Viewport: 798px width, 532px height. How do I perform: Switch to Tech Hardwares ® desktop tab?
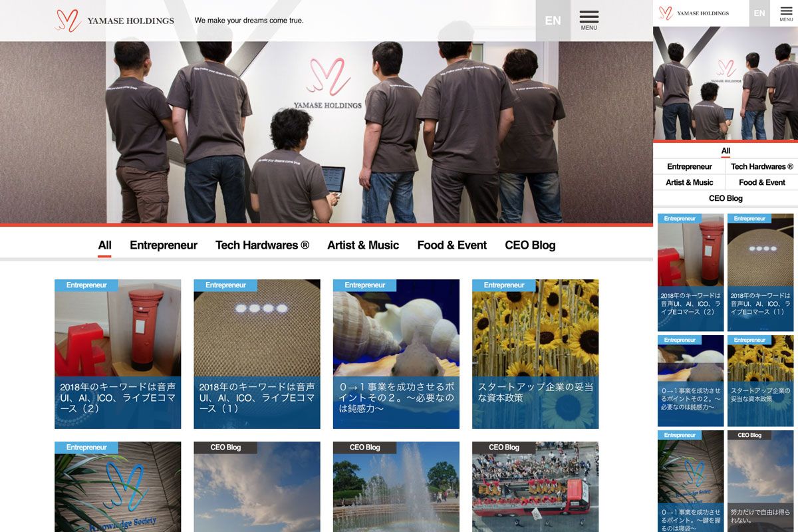[262, 245]
